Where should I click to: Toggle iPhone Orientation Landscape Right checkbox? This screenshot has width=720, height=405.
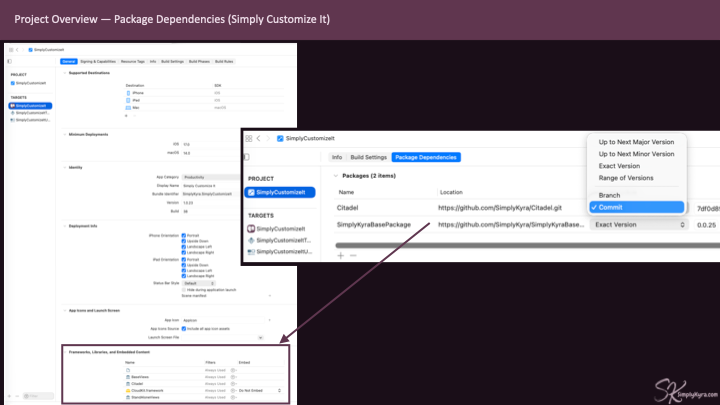184,252
